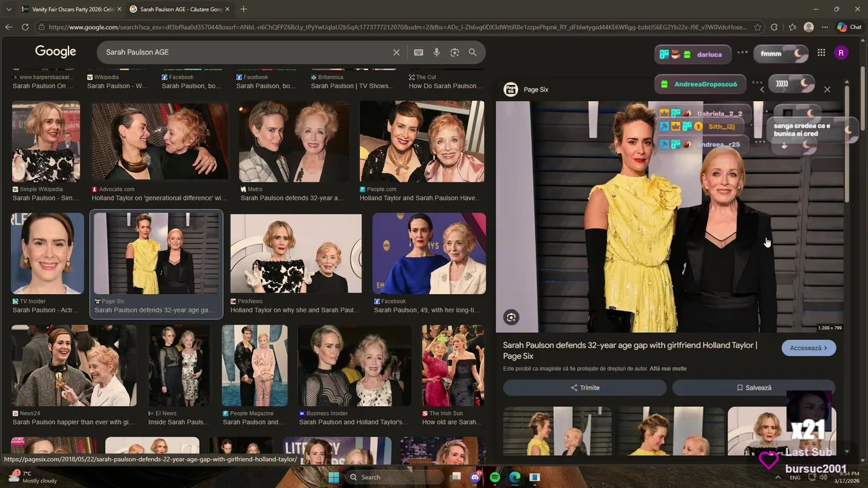
Task: Open the Google apps grid
Action: pyautogui.click(x=821, y=53)
